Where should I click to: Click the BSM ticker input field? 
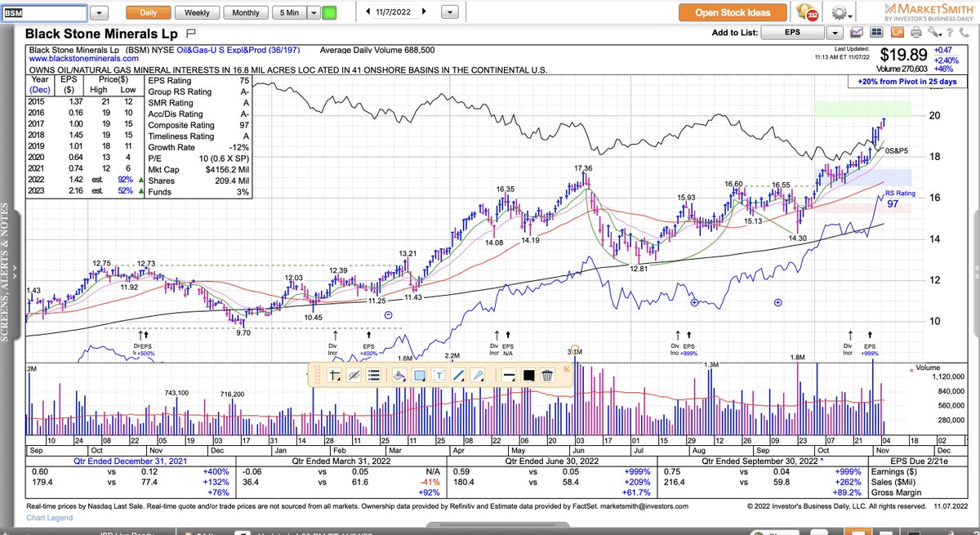[45, 12]
